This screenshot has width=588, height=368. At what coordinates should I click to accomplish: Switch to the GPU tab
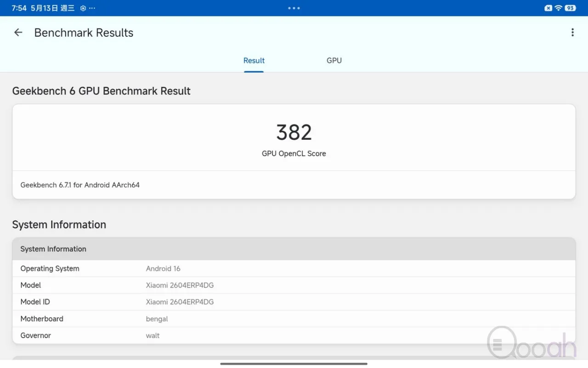click(x=334, y=60)
